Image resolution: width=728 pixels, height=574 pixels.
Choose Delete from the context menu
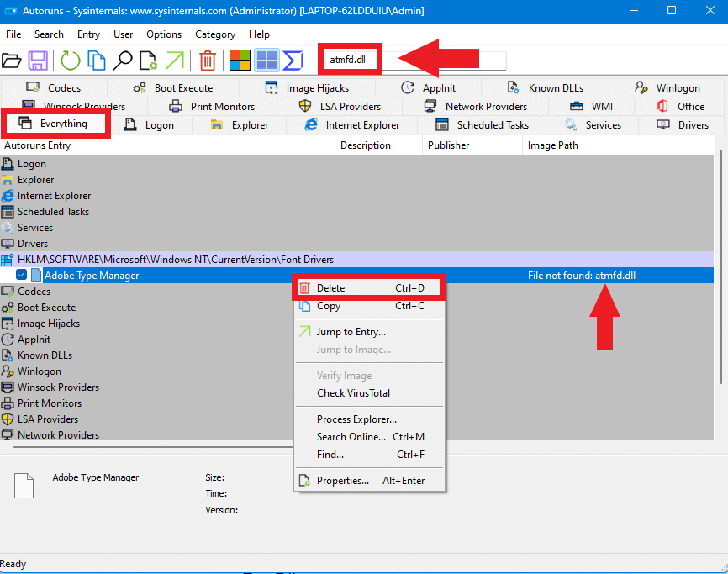[x=370, y=287]
